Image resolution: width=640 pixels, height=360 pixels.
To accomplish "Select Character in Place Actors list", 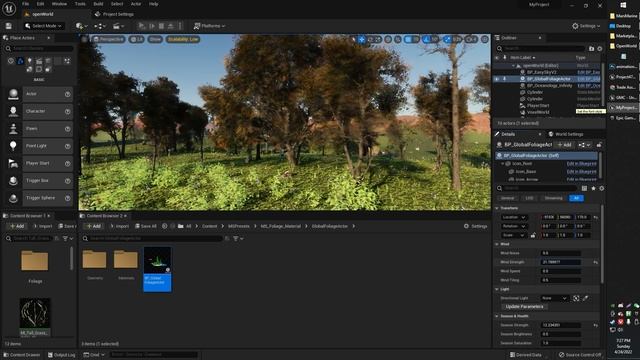I will (x=39, y=111).
